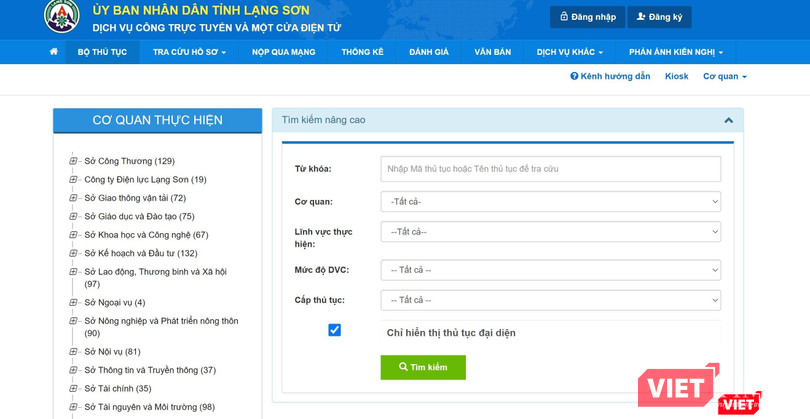Collapse the Tìm kiếm nâng cao panel
Image resolution: width=810 pixels, height=419 pixels.
(728, 120)
